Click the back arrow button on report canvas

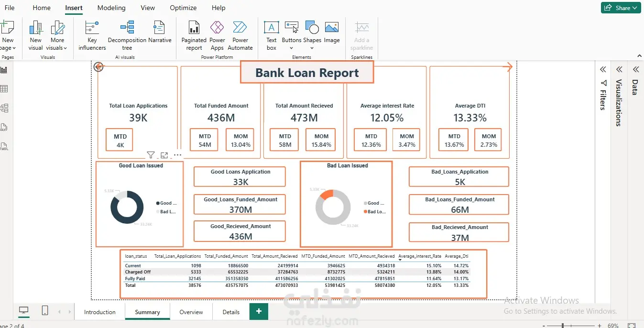click(98, 67)
